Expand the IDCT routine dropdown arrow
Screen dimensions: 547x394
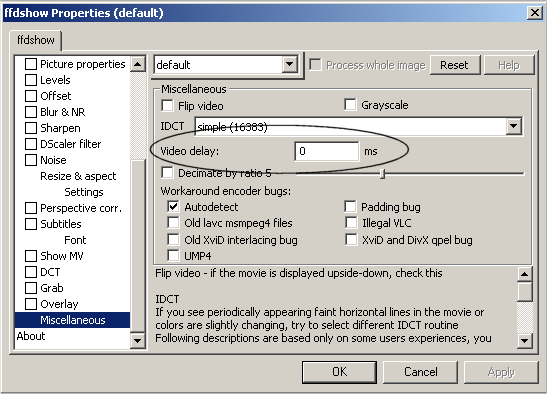514,126
